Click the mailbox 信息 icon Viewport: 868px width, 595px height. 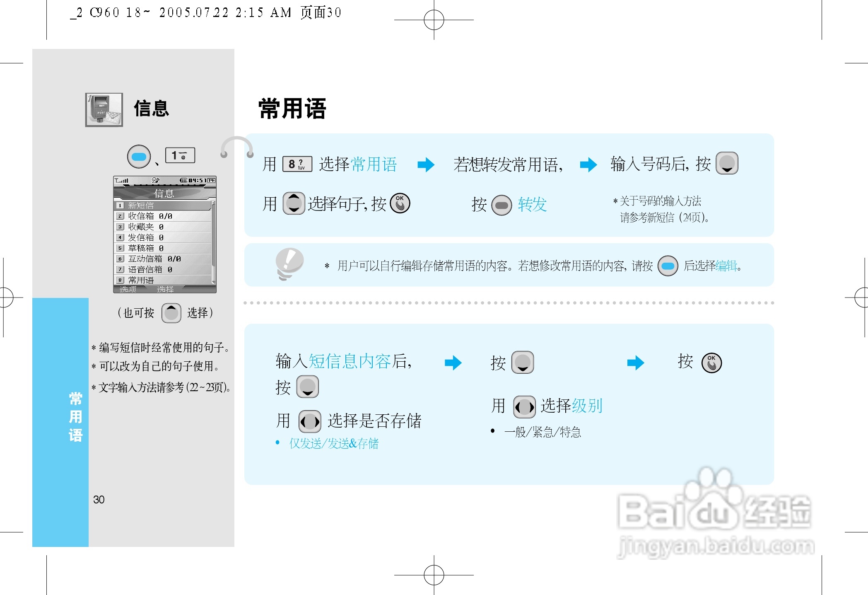tap(104, 110)
